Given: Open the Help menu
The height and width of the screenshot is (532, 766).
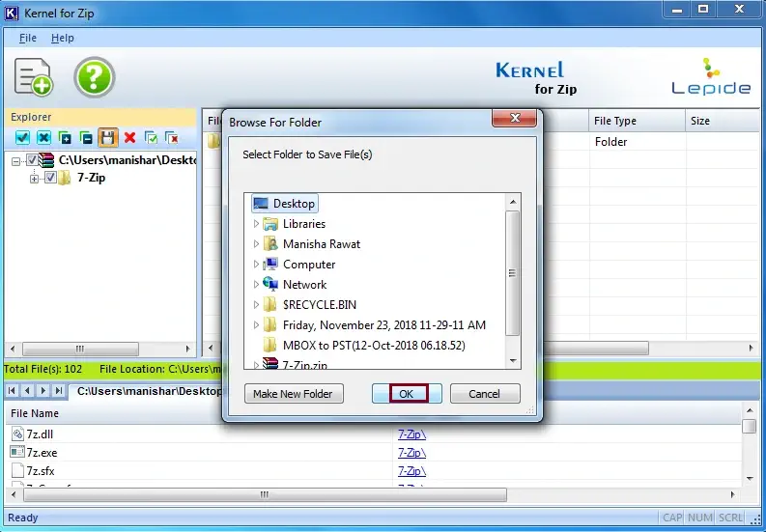Looking at the screenshot, I should (x=63, y=38).
